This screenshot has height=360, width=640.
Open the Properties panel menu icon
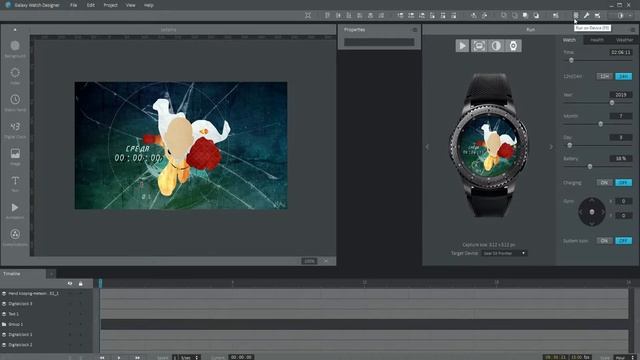415,30
